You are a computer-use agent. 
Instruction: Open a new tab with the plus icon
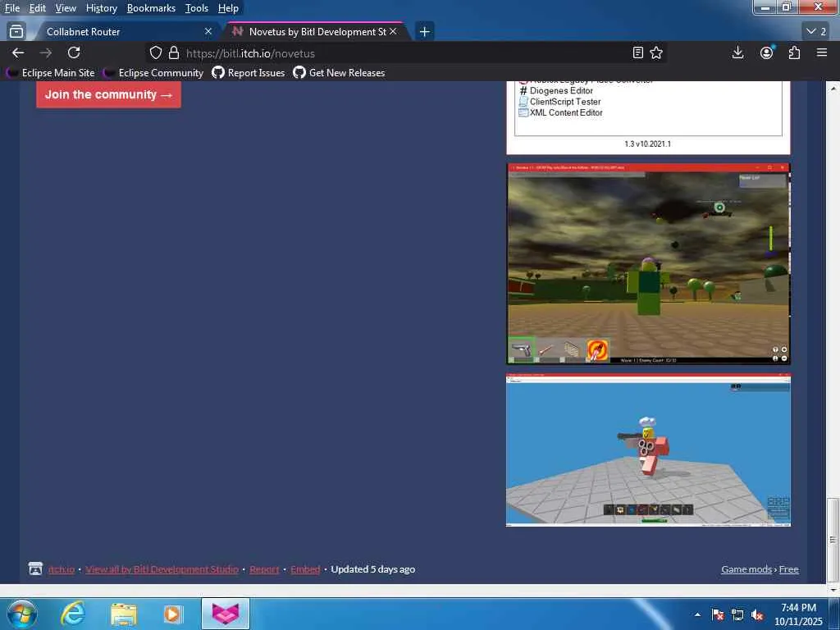click(424, 32)
